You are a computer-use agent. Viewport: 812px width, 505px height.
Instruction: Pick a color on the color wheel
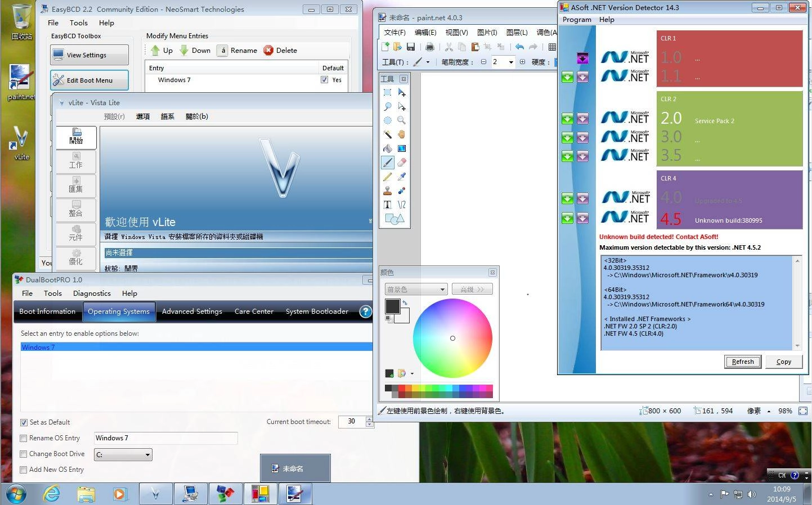[452, 338]
